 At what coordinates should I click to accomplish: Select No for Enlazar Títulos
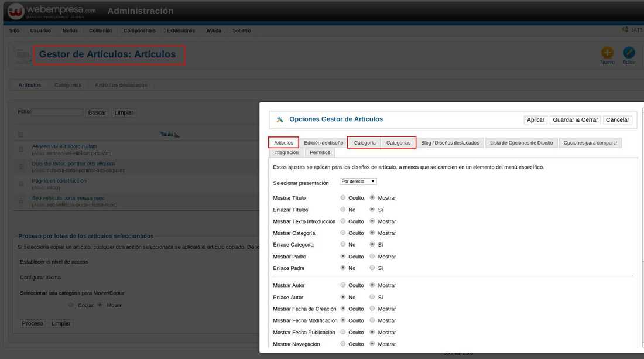point(343,210)
